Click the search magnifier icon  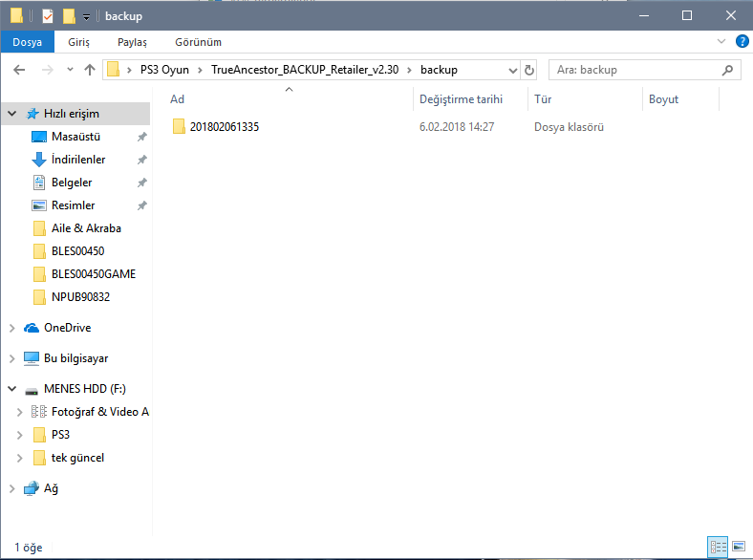click(x=727, y=70)
